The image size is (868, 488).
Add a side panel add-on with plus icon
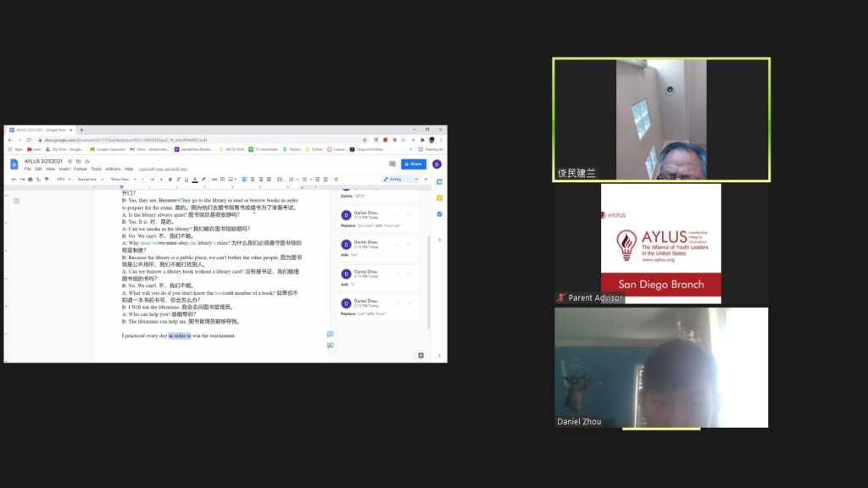pos(440,240)
